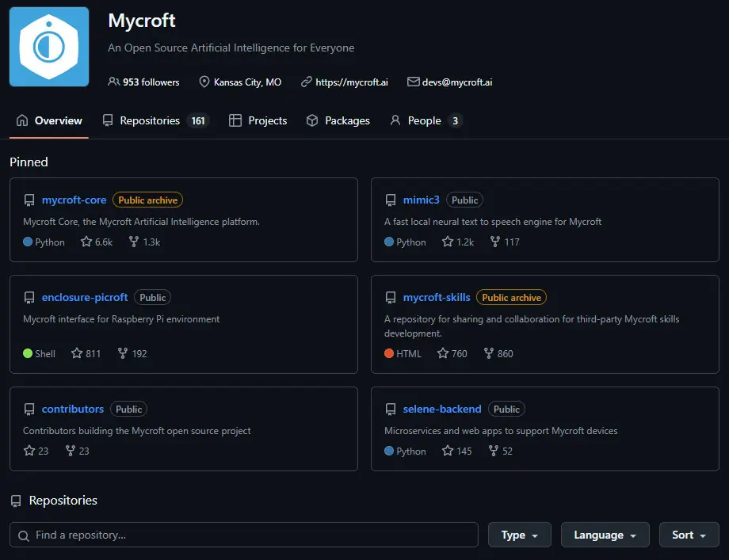Click the Mycroft organization avatar logo
The height and width of the screenshot is (560, 729).
pos(49,47)
